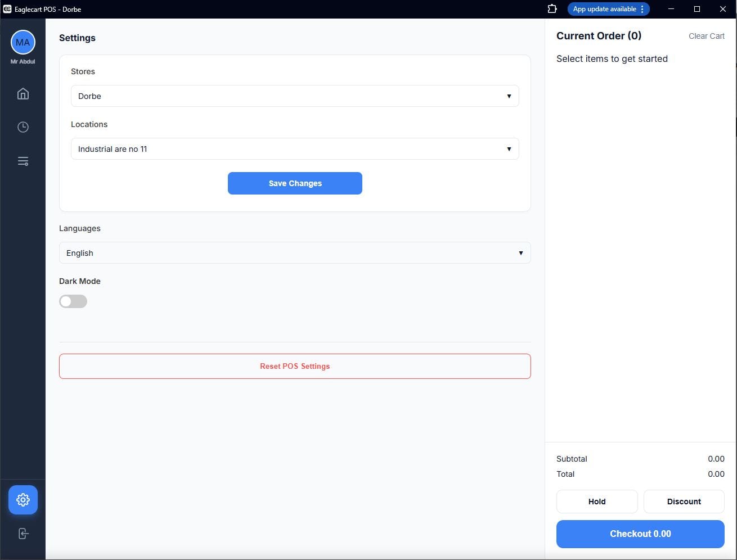Maximize the Eaglecart POS window
Screen dimensions: 737x560
click(x=697, y=9)
